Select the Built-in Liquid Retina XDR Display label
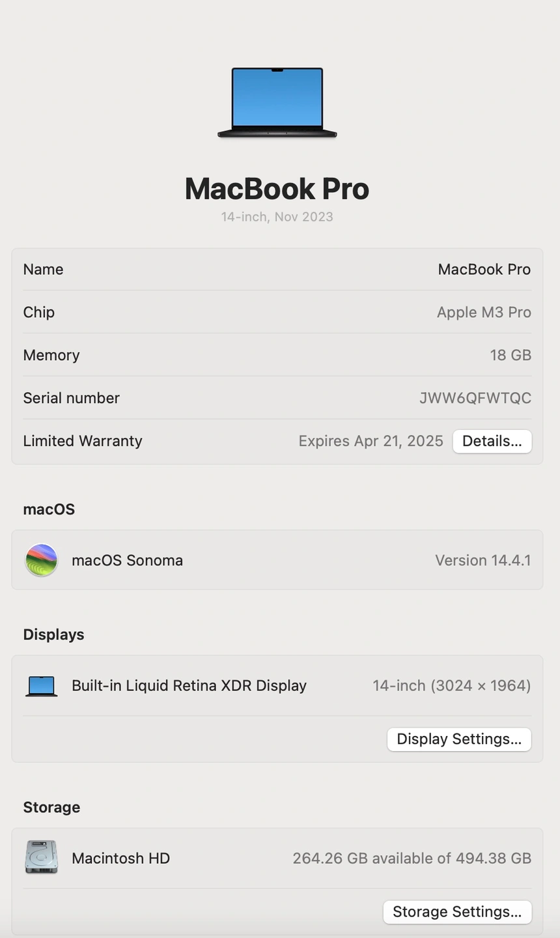The width and height of the screenshot is (560, 938). coord(189,686)
